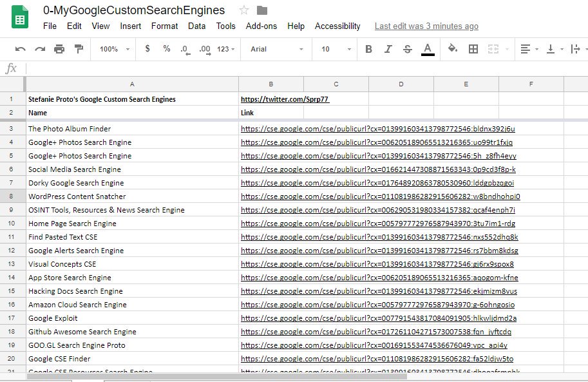Open the Social Media Search Engine link
The height and width of the screenshot is (382, 588).
coord(378,169)
